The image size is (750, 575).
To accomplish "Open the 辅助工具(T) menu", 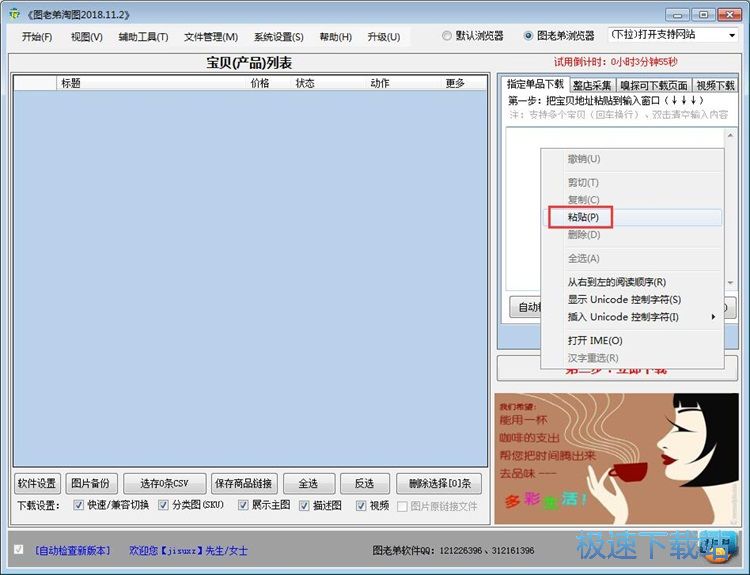I will point(143,37).
